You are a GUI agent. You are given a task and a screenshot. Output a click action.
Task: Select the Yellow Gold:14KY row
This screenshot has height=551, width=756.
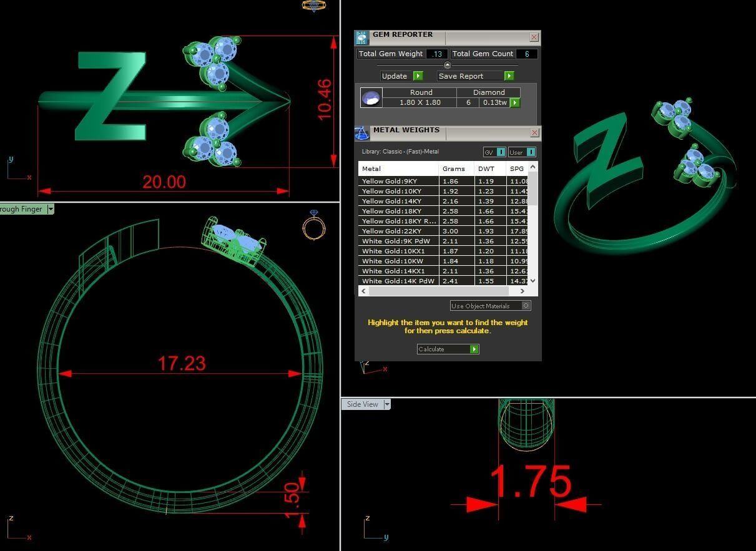tap(443, 202)
